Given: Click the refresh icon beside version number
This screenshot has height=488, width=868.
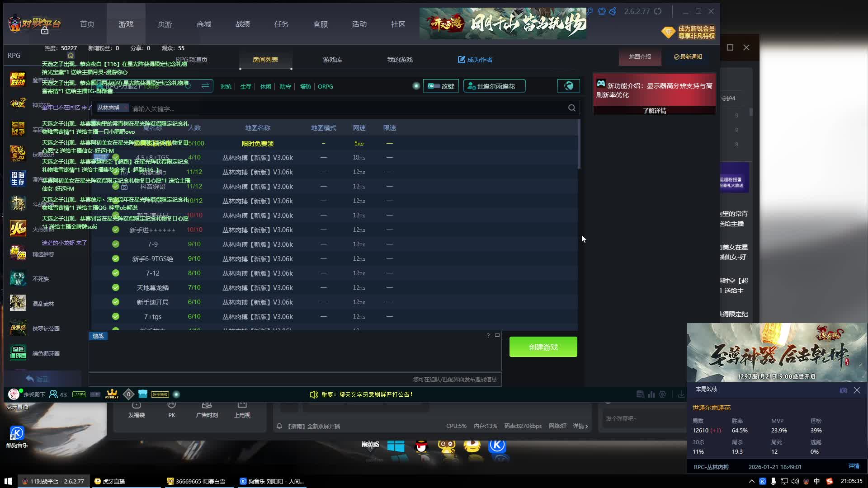Looking at the screenshot, I should pyautogui.click(x=658, y=11).
